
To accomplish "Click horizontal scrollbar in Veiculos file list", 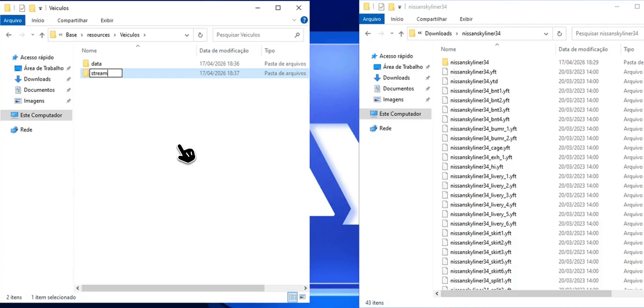I will [x=173, y=288].
